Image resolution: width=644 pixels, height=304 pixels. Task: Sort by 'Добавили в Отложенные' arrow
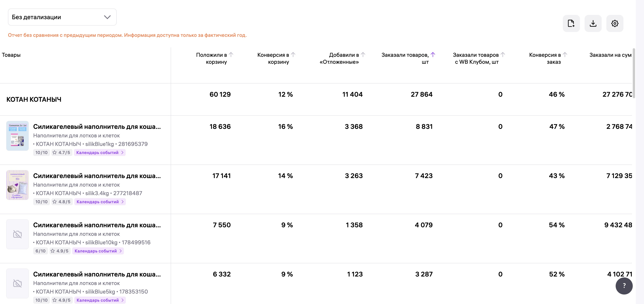tap(363, 54)
